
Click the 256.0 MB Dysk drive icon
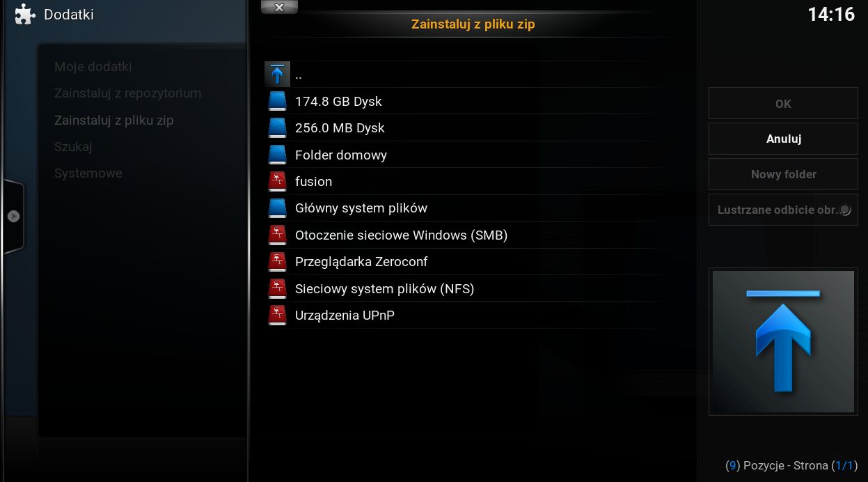pos(277,127)
